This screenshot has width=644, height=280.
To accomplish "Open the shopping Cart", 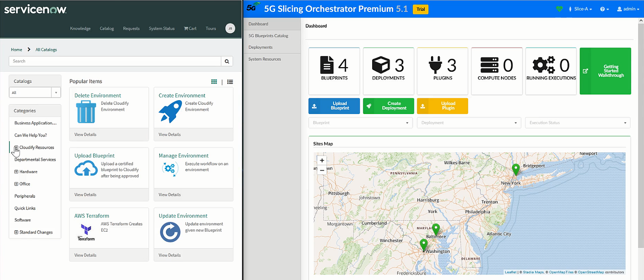I will point(190,28).
